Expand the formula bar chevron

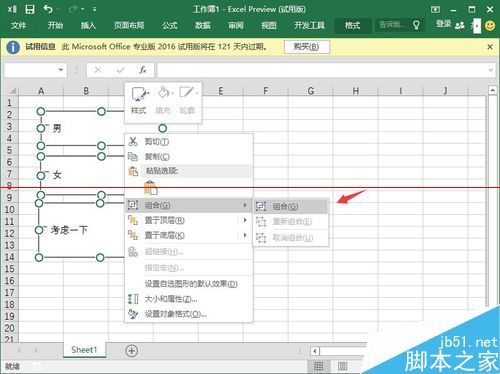click(491, 70)
